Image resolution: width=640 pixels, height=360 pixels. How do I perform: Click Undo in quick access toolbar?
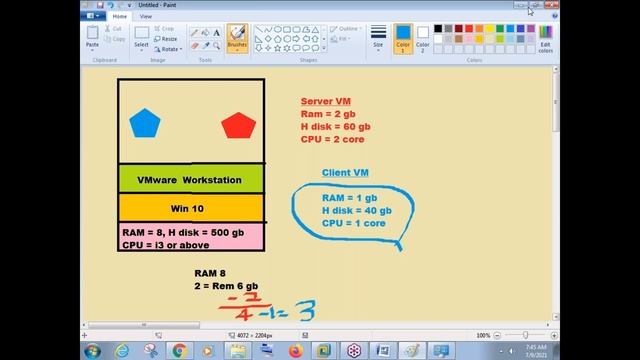point(110,5)
